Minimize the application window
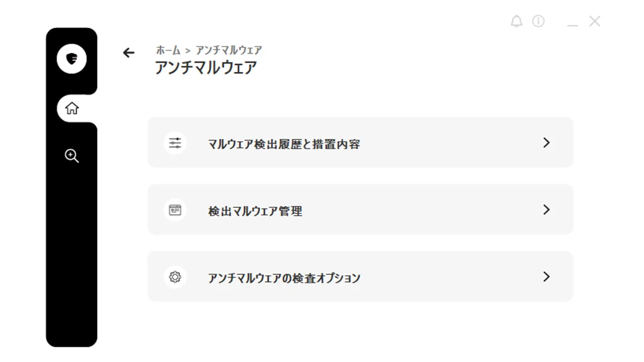This screenshot has height=362, width=644. click(572, 22)
